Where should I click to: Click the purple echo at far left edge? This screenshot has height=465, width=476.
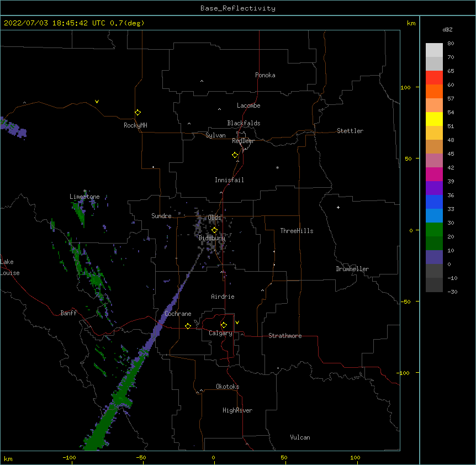click(14, 128)
